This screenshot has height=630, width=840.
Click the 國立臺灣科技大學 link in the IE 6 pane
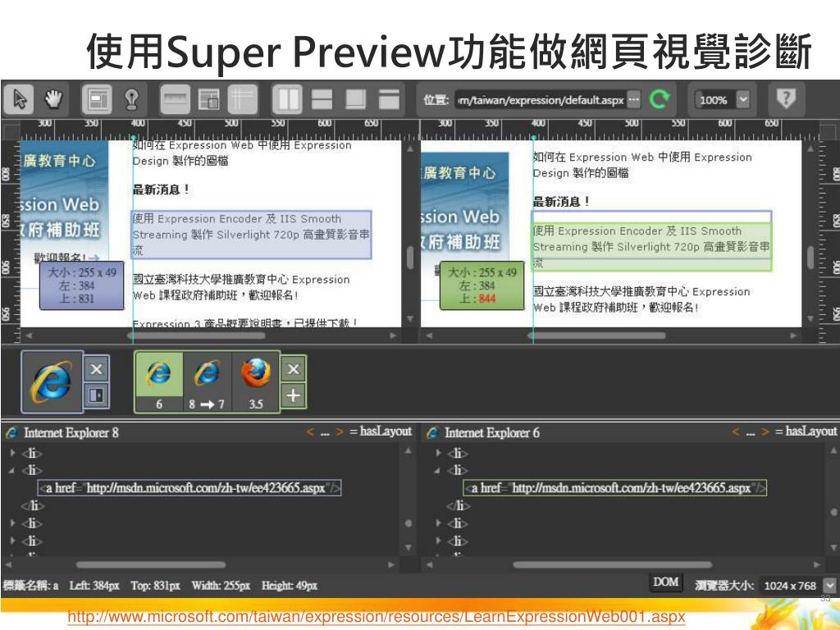pos(641,299)
